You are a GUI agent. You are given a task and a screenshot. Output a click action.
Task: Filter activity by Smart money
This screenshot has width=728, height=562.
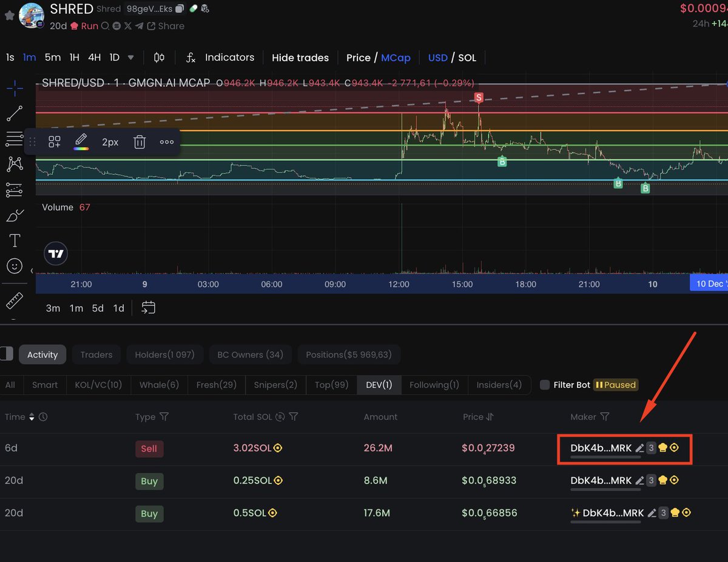click(45, 385)
